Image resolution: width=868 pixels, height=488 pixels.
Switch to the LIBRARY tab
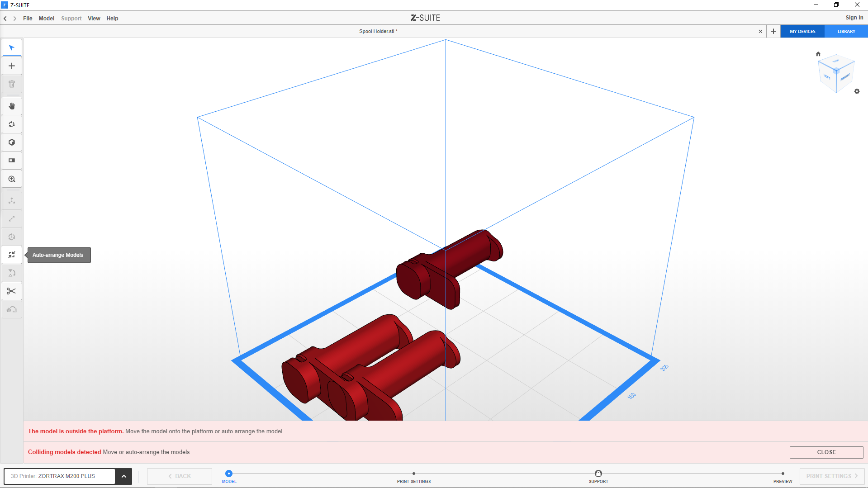[846, 32]
